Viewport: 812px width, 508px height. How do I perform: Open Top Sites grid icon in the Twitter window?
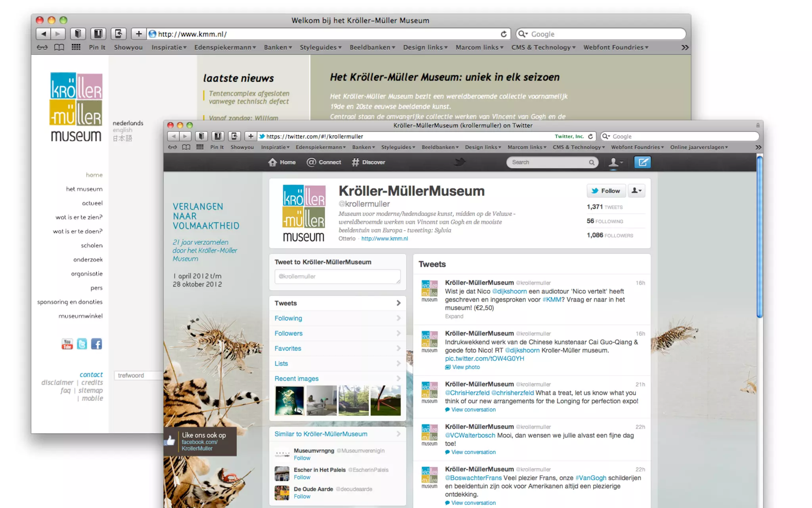200,147
